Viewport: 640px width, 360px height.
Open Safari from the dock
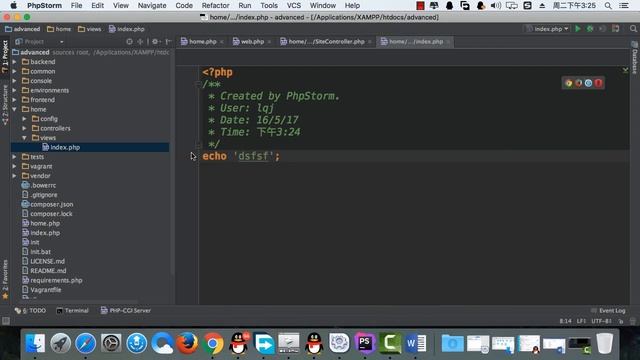[85, 343]
